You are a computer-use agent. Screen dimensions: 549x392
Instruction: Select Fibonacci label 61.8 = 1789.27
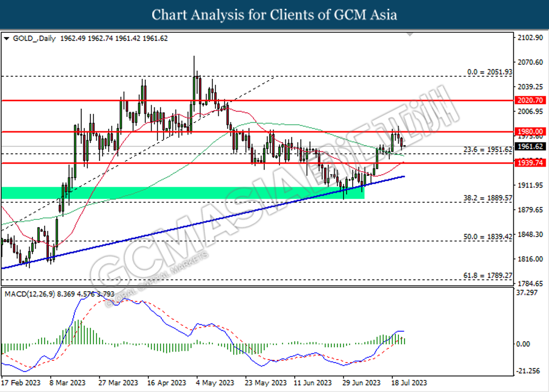click(488, 275)
